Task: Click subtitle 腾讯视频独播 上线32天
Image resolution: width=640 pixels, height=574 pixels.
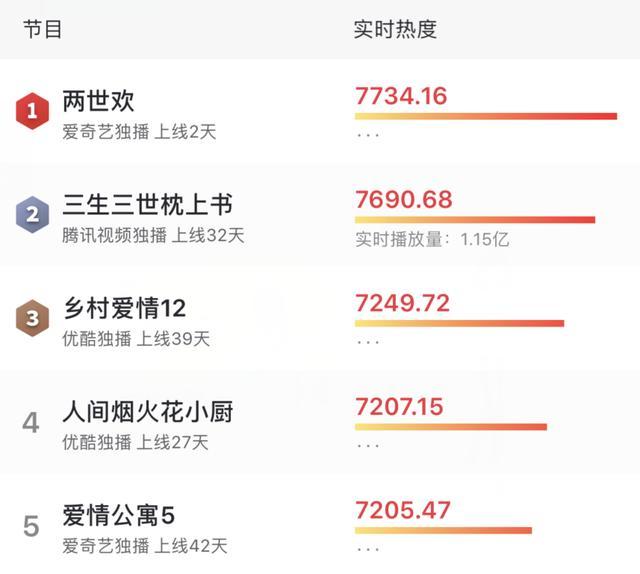Action: point(153,236)
